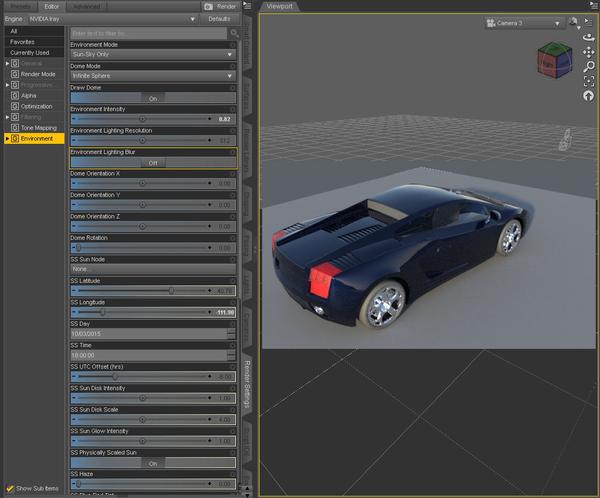
Task: Click the property filter text field
Action: point(149,34)
